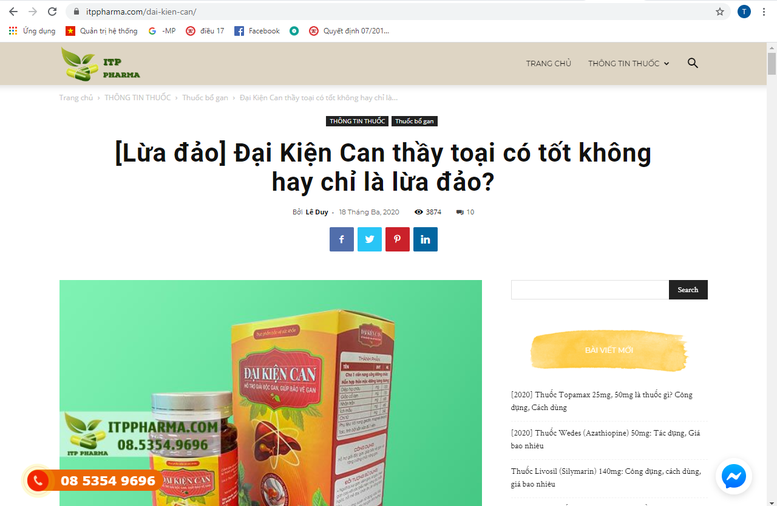
Task: Open the Chrome three-dot menu
Action: pyautogui.click(x=764, y=11)
